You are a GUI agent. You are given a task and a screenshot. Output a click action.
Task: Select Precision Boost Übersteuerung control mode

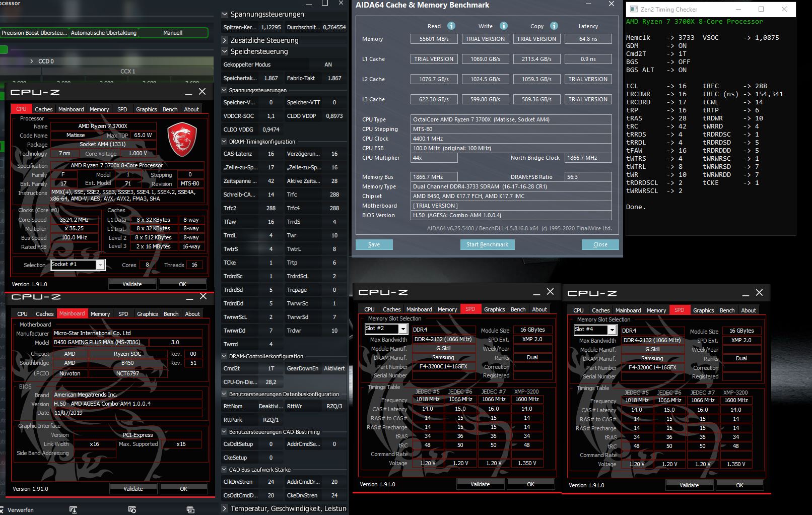(x=34, y=33)
